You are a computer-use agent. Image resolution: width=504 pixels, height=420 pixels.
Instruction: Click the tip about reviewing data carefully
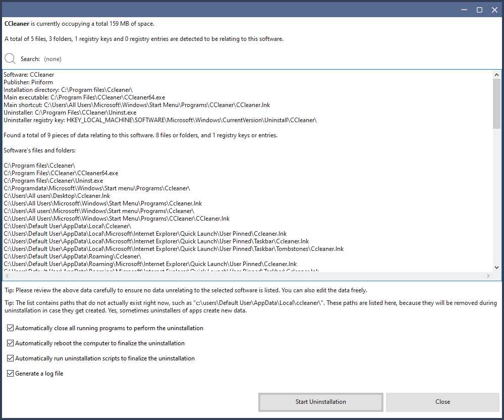[186, 290]
